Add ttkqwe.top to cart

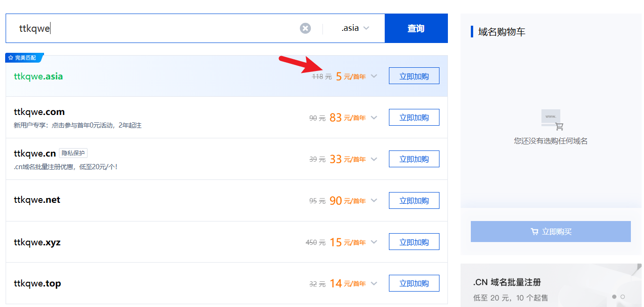[x=414, y=283]
